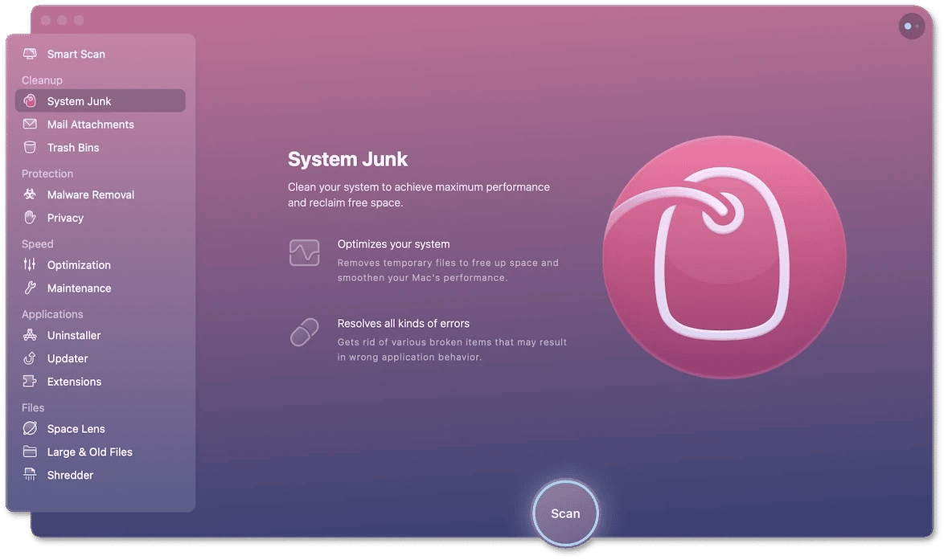Select Space Lens label
This screenshot has height=560, width=944.
click(76, 429)
